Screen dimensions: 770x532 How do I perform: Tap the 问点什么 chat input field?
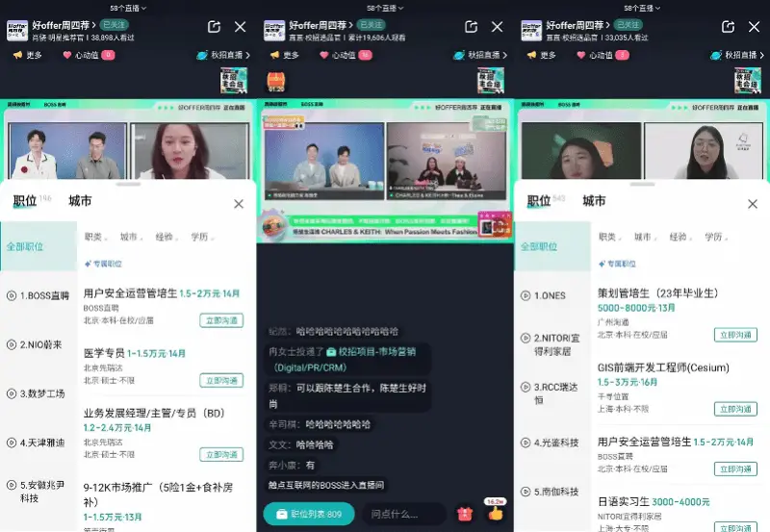click(x=403, y=514)
